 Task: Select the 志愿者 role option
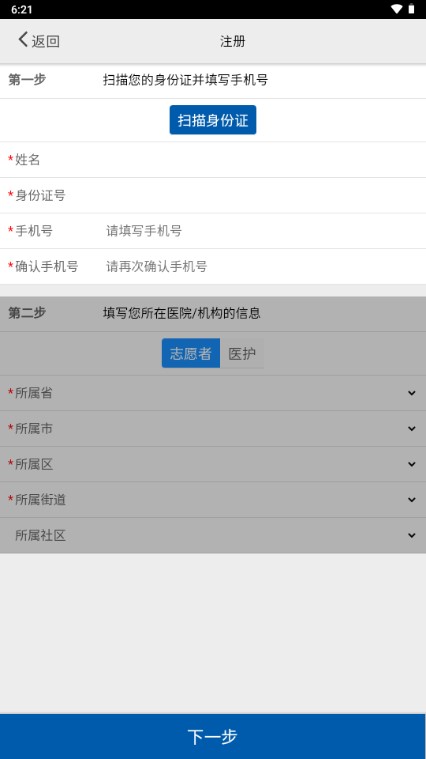(191, 353)
